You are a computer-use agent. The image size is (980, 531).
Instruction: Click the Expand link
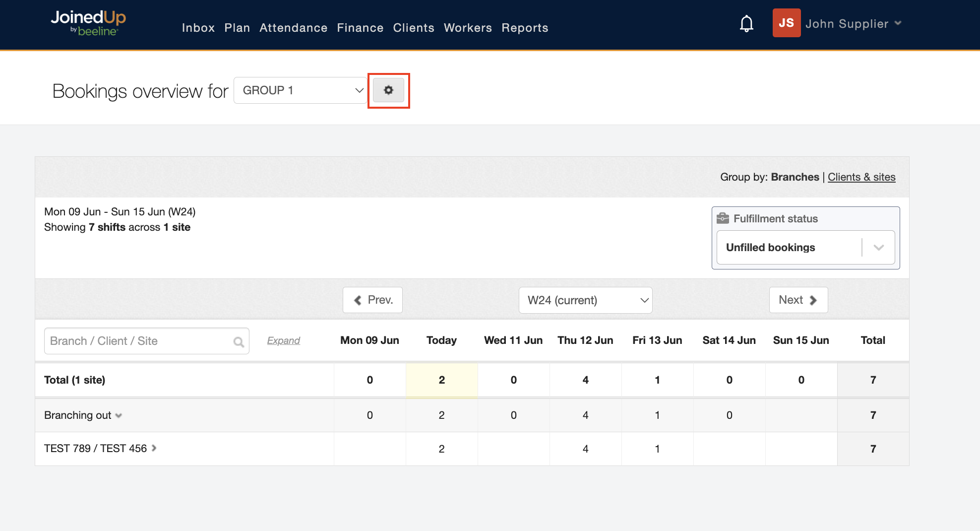tap(283, 340)
